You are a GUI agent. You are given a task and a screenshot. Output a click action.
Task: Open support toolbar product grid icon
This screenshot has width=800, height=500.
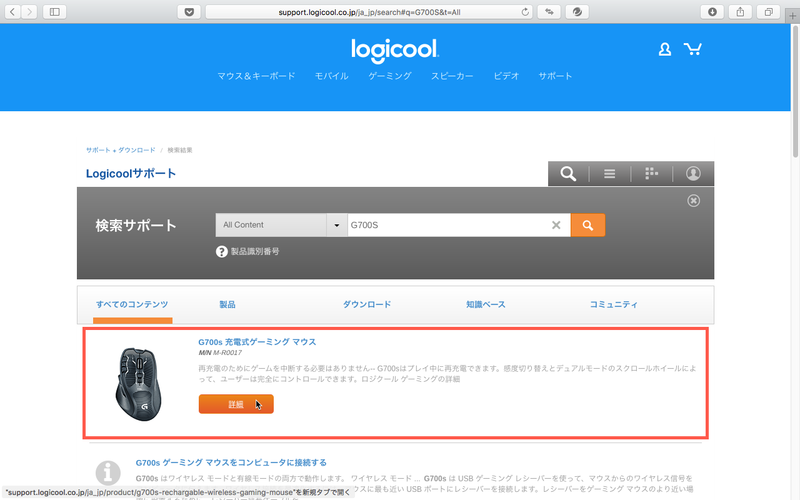[x=651, y=173]
